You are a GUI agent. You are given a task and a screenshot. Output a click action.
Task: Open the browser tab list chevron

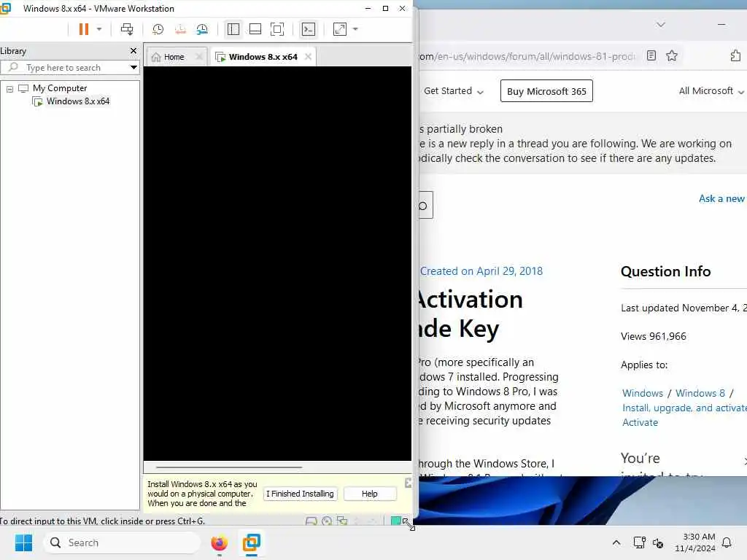point(660,24)
